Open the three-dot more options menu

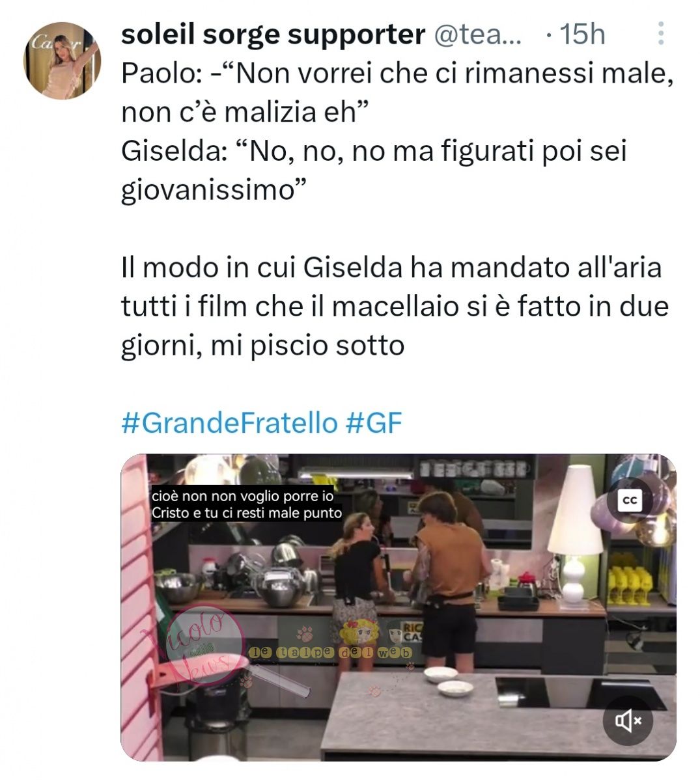pyautogui.click(x=660, y=34)
